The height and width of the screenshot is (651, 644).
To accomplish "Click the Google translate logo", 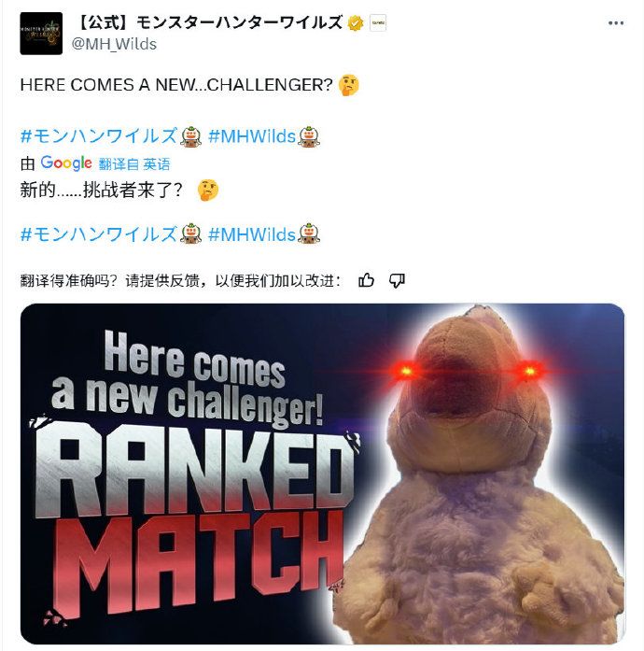I will click(66, 163).
